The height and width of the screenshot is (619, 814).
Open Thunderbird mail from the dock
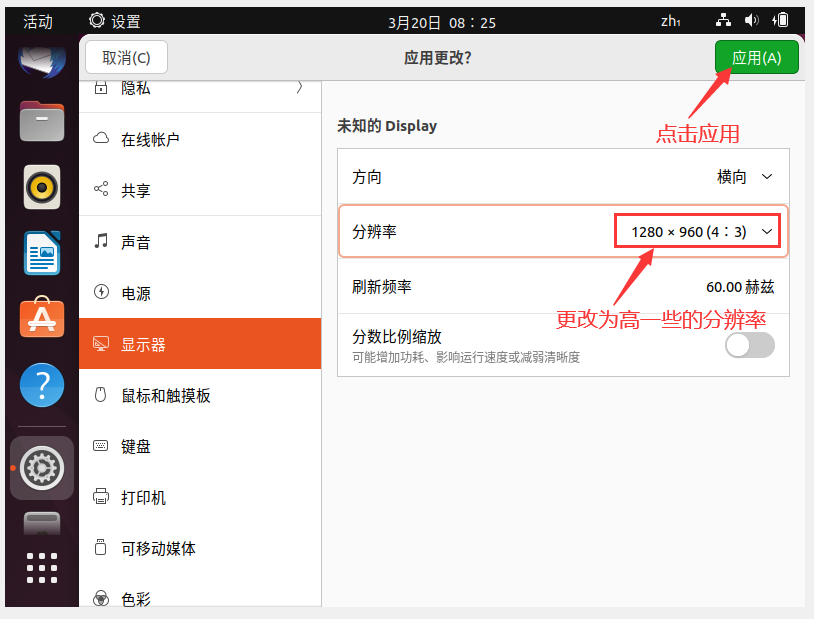42,61
